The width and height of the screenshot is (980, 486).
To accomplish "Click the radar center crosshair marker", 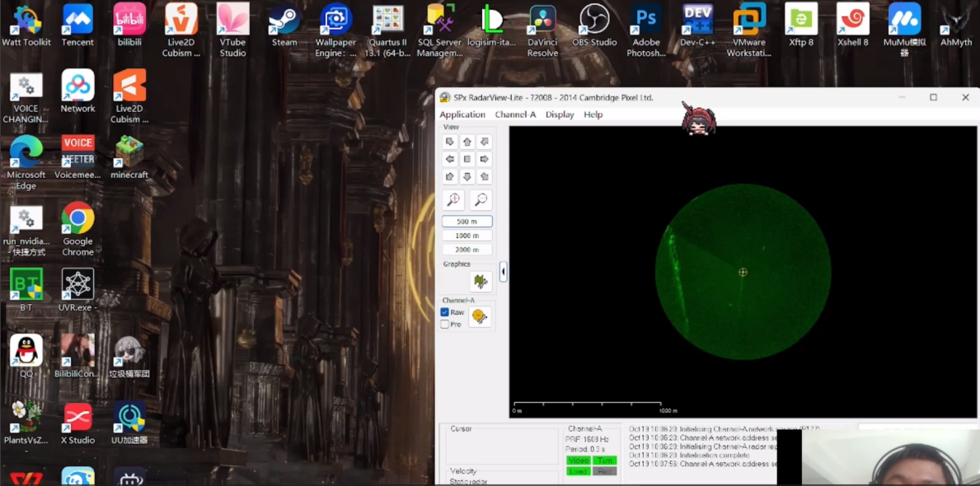I will tap(743, 272).
